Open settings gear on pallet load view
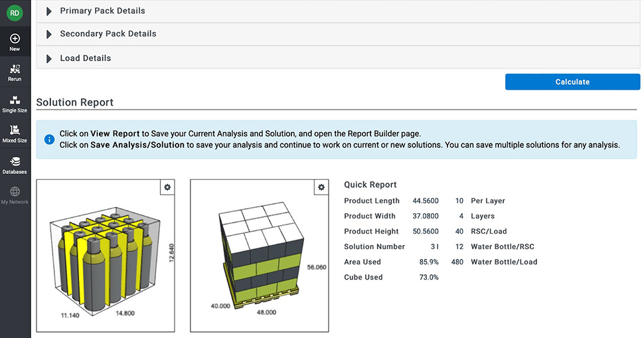 coord(321,187)
